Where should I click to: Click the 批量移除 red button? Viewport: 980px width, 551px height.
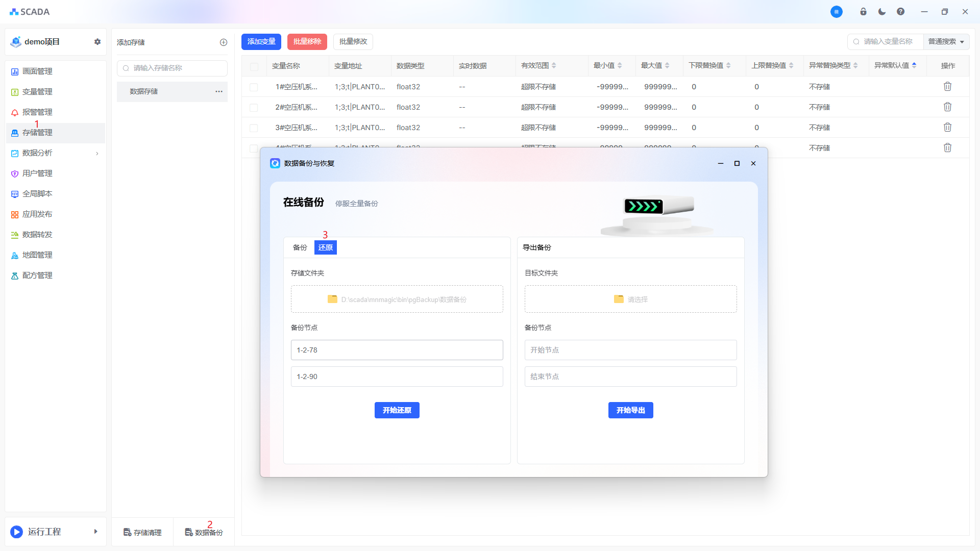[x=307, y=42]
